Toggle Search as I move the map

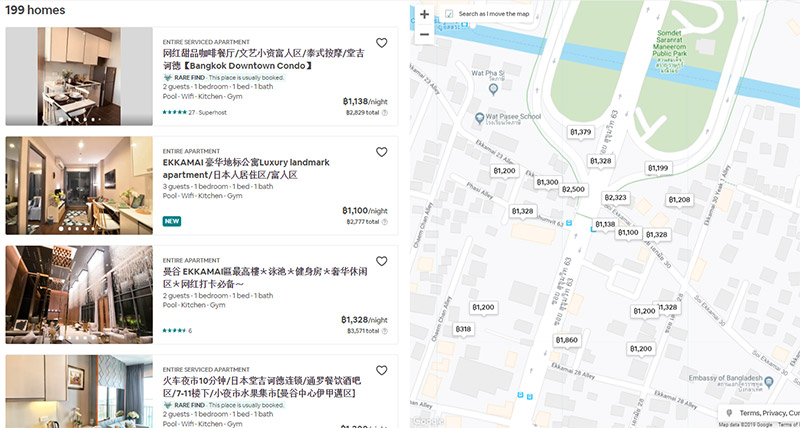coord(449,14)
